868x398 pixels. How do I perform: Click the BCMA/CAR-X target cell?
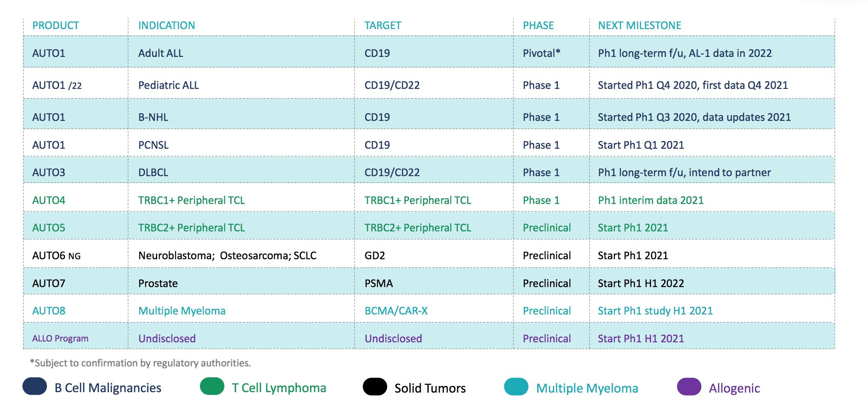pyautogui.click(x=396, y=311)
